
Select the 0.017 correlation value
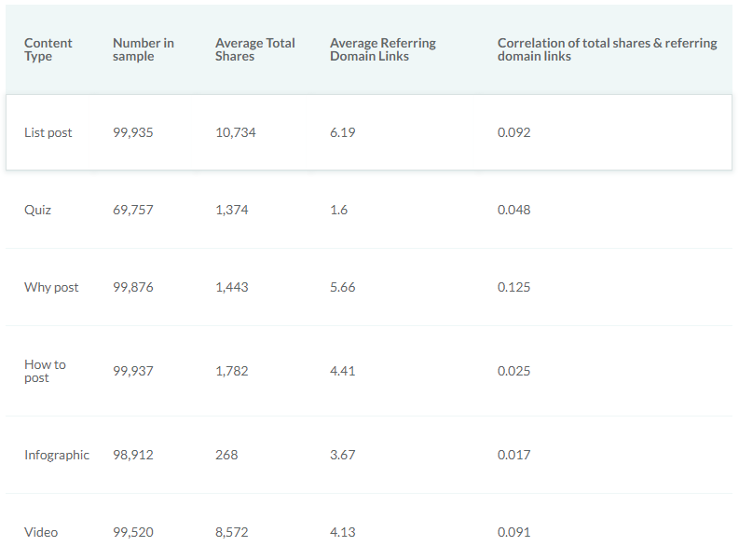(x=513, y=455)
